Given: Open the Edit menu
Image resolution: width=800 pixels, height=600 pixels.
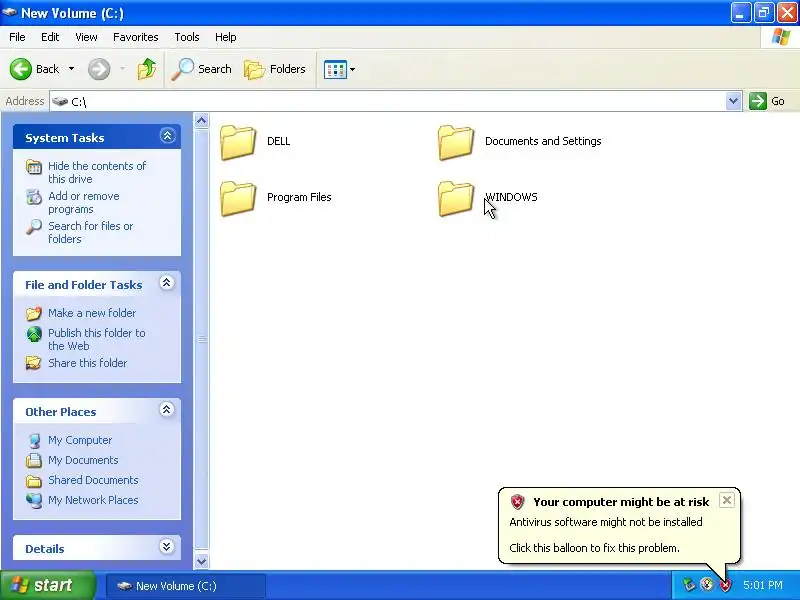Looking at the screenshot, I should [50, 37].
